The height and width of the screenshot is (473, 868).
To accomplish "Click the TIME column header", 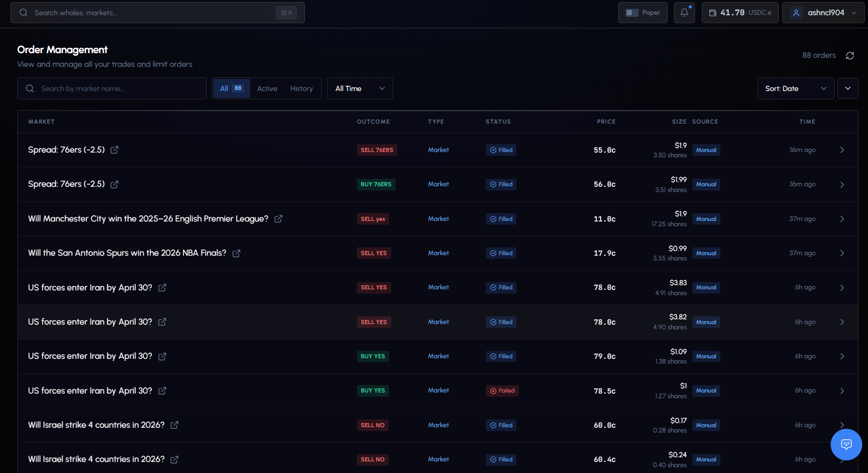I will click(x=808, y=122).
